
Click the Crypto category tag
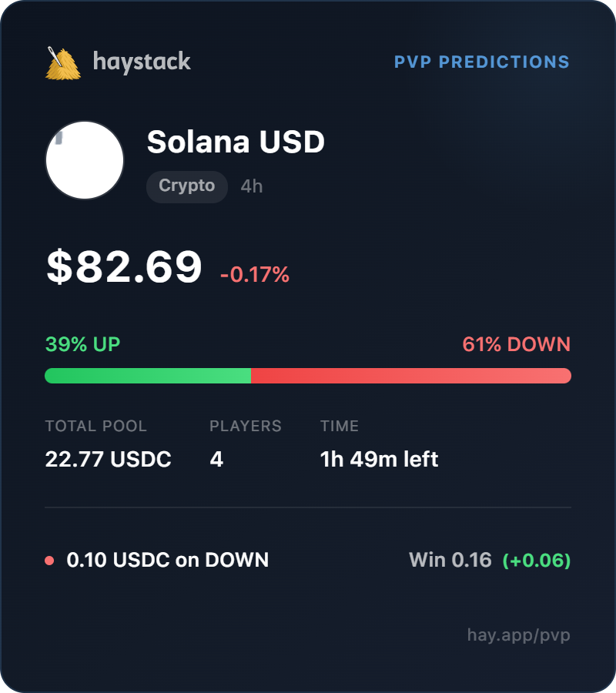click(186, 186)
